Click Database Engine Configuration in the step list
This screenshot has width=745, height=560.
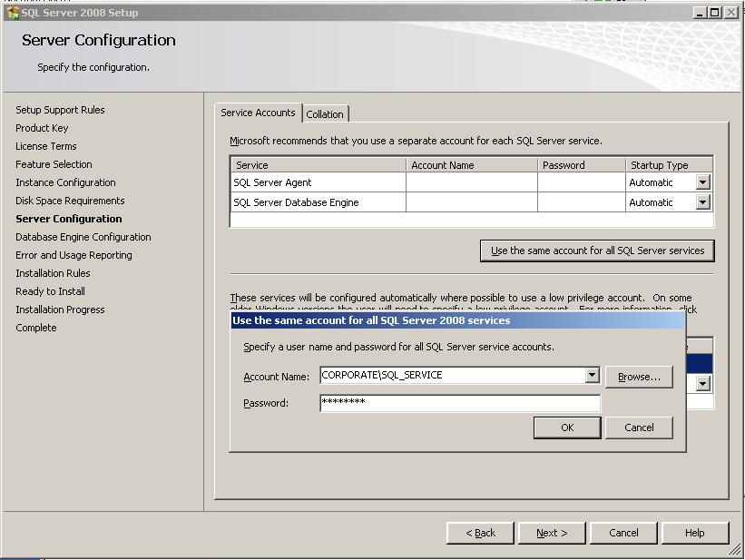pyautogui.click(x=83, y=237)
